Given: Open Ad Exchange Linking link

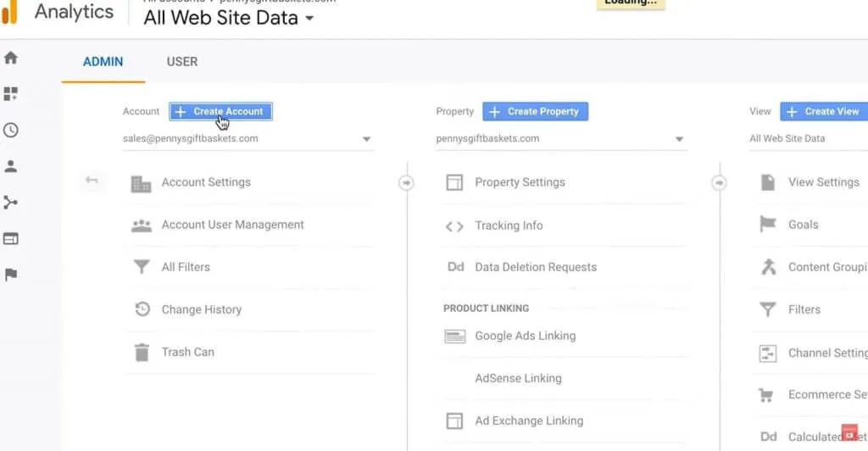Looking at the screenshot, I should (x=529, y=420).
